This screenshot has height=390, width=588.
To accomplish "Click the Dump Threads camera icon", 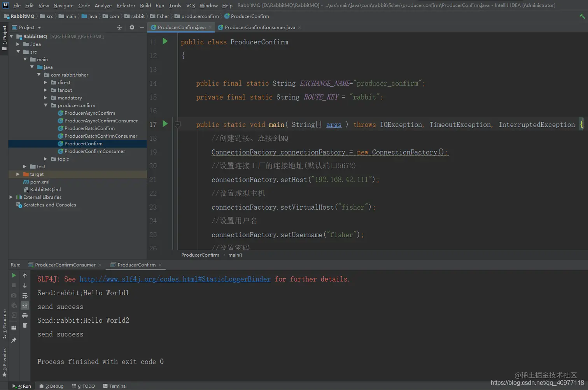I will tap(14, 296).
